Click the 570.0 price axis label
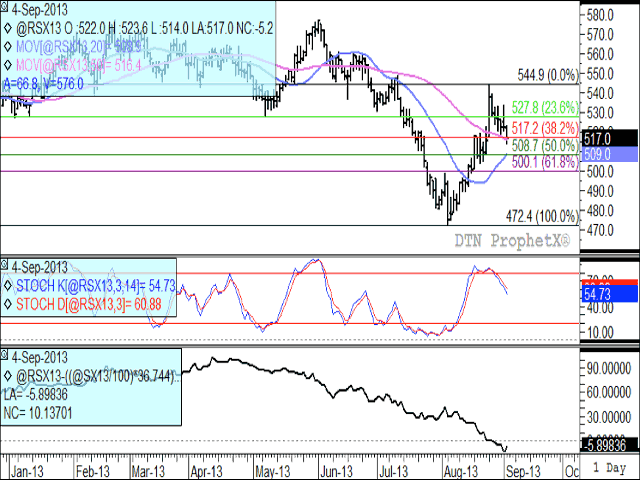 pyautogui.click(x=600, y=35)
